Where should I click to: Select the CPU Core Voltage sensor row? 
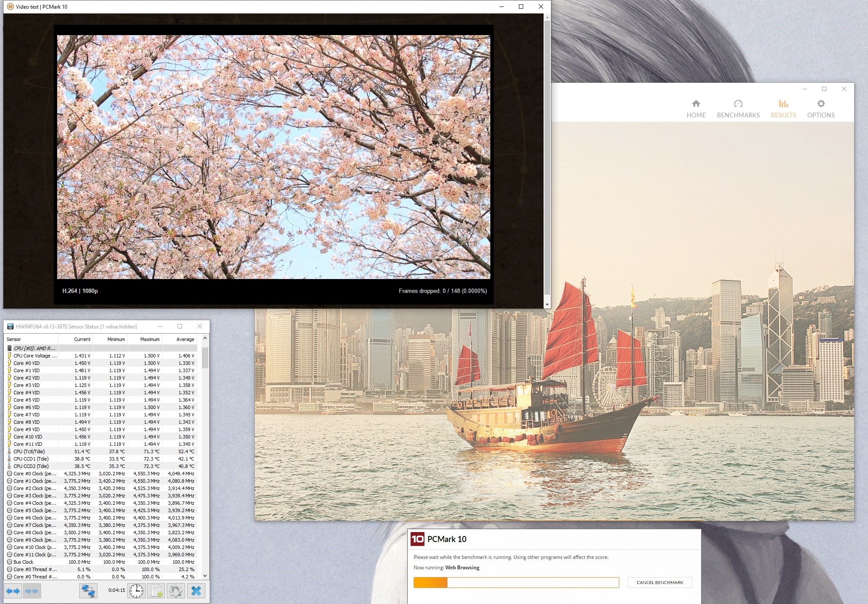35,356
